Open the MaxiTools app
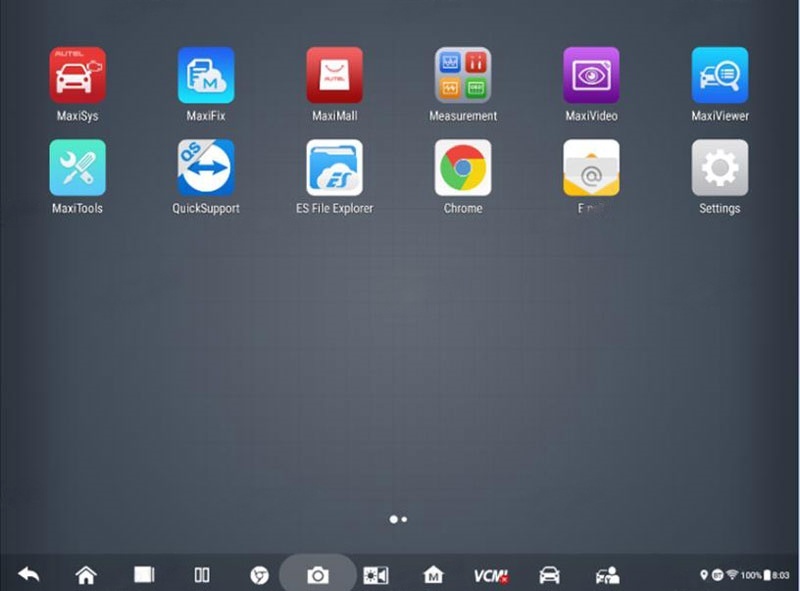Viewport: 800px width, 591px height. (77, 168)
